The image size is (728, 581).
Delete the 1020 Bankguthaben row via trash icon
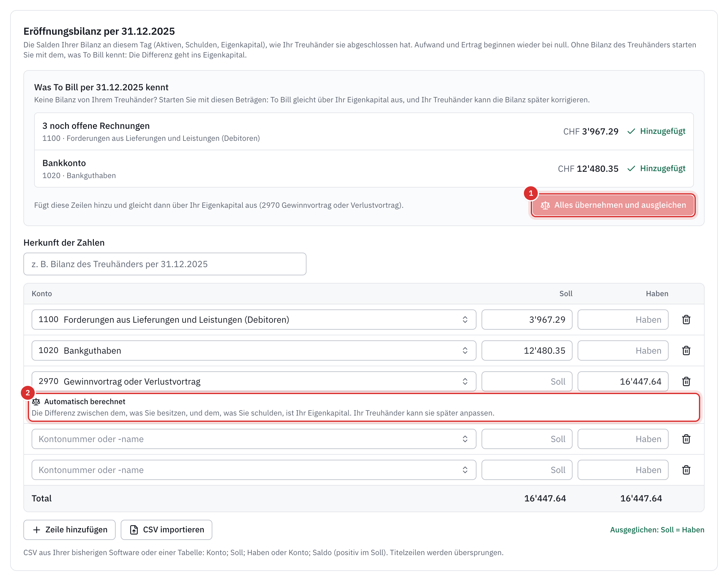coord(686,350)
